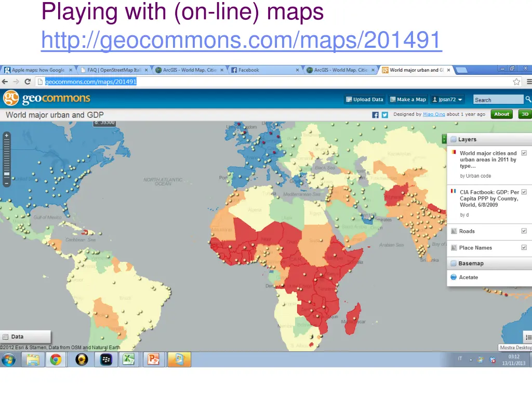Viewport: 532px width, 399px height.
Task: Click the Basemap header icon
Action: (x=453, y=263)
